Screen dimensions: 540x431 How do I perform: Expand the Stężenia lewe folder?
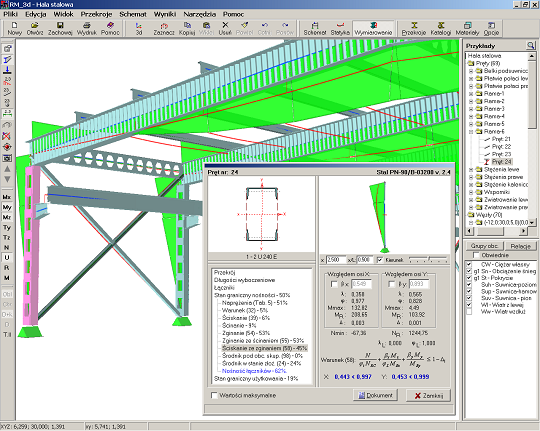click(x=471, y=169)
